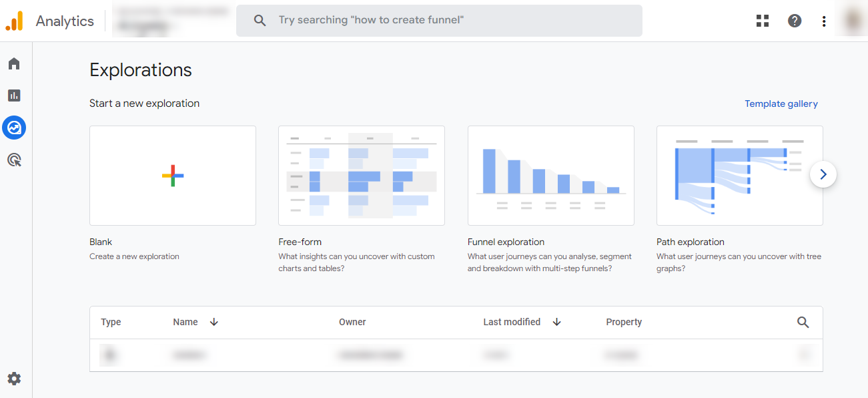Click the Property column header
The height and width of the screenshot is (398, 868).
(x=624, y=322)
